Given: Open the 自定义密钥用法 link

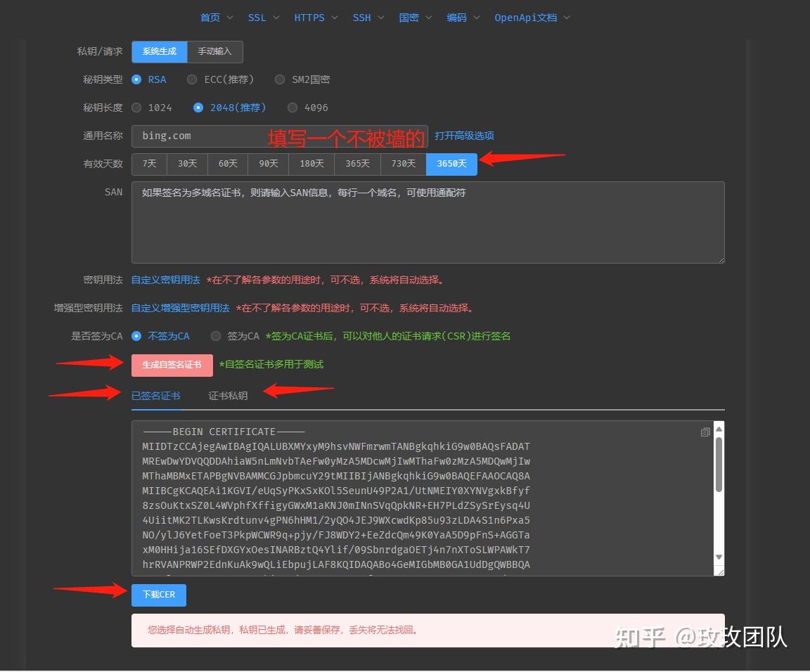Looking at the screenshot, I should (165, 279).
